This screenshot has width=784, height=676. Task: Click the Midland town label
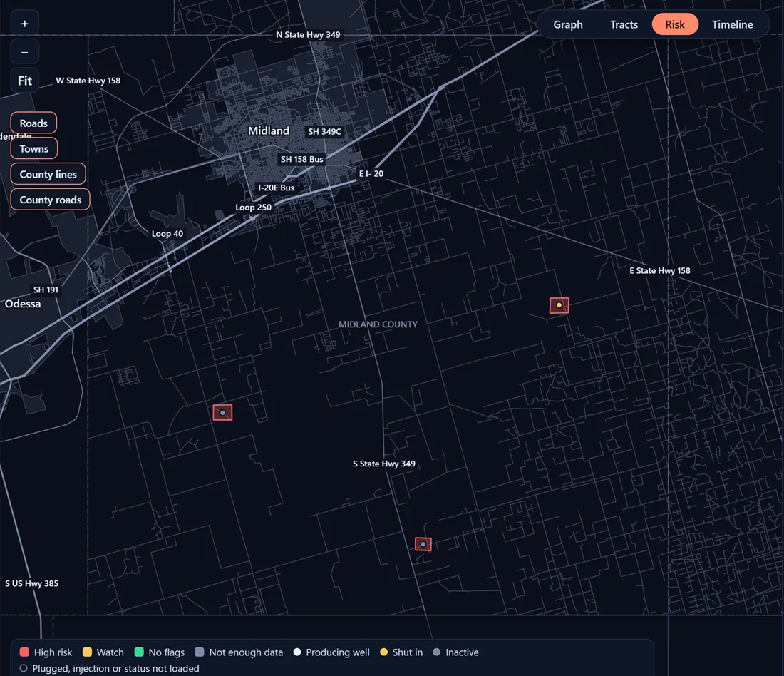[x=269, y=130]
